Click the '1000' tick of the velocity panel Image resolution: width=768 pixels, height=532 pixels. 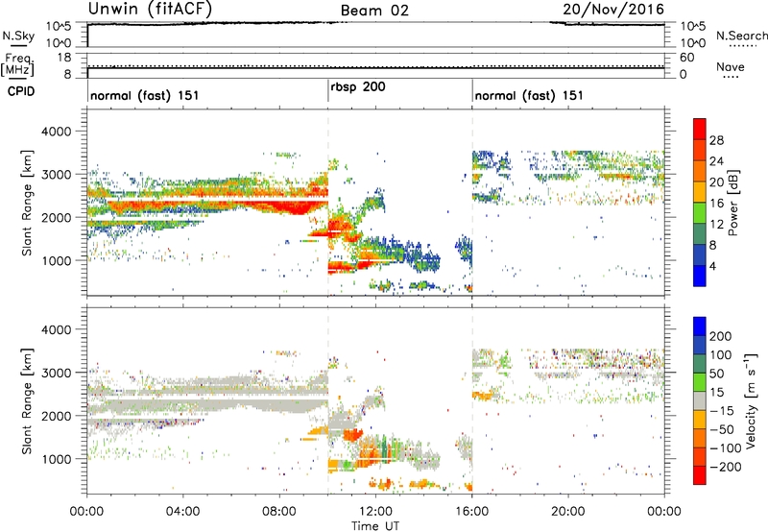coord(57,459)
